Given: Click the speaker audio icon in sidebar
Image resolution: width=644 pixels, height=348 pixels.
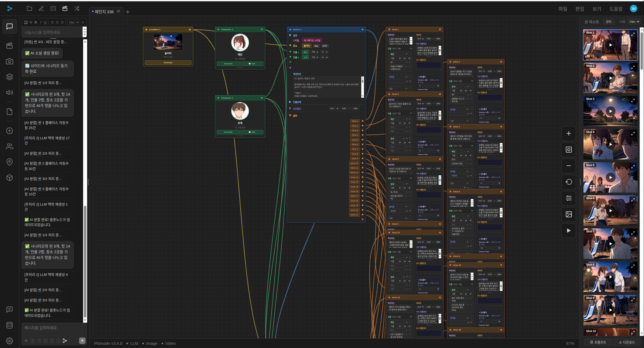Looking at the screenshot, I should pyautogui.click(x=10, y=93).
